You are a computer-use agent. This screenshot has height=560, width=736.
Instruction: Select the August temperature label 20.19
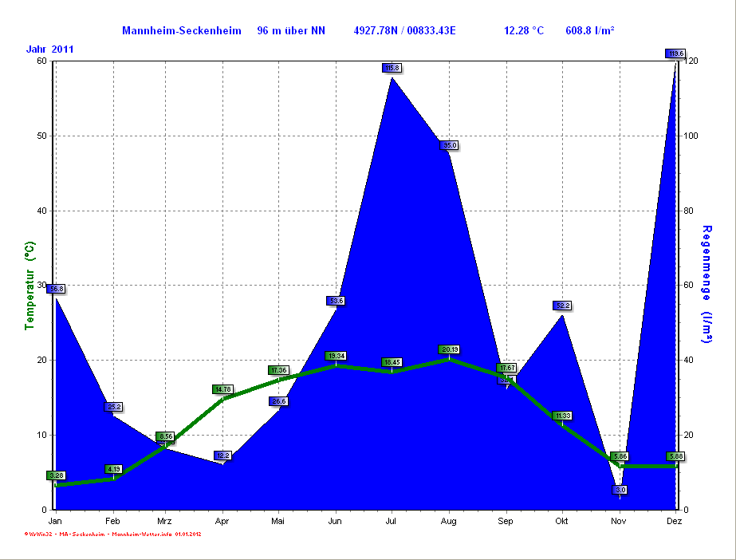(x=449, y=349)
